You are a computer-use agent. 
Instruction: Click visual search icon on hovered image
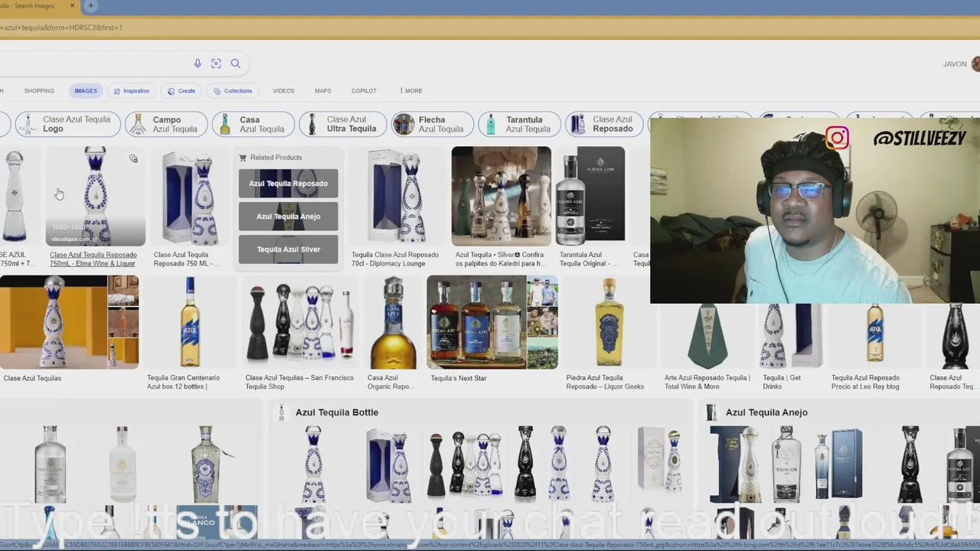coord(133,159)
